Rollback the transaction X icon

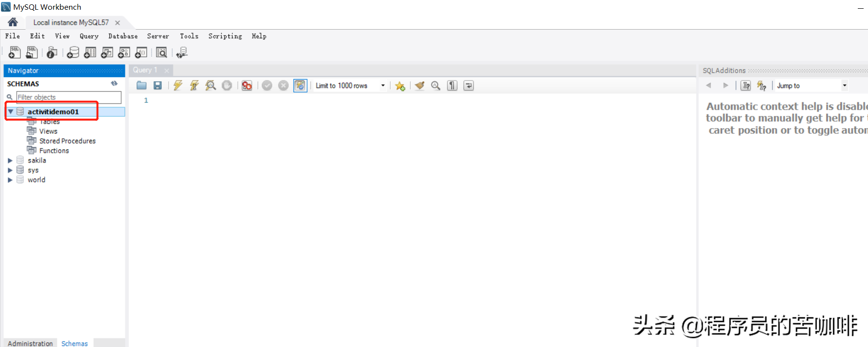(283, 85)
